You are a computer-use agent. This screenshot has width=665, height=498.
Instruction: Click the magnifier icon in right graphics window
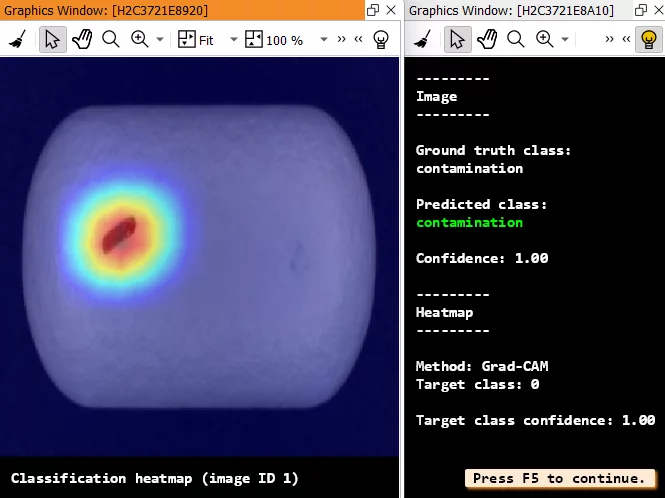[x=516, y=40]
